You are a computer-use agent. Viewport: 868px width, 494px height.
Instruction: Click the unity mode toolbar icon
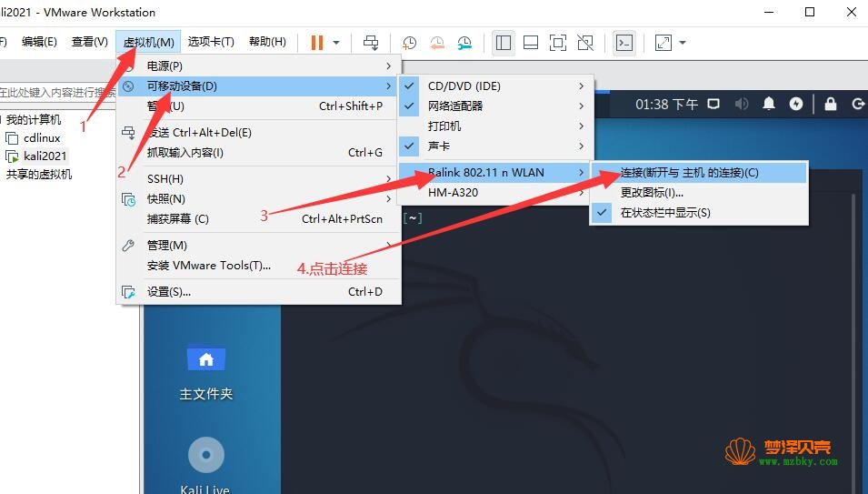585,43
